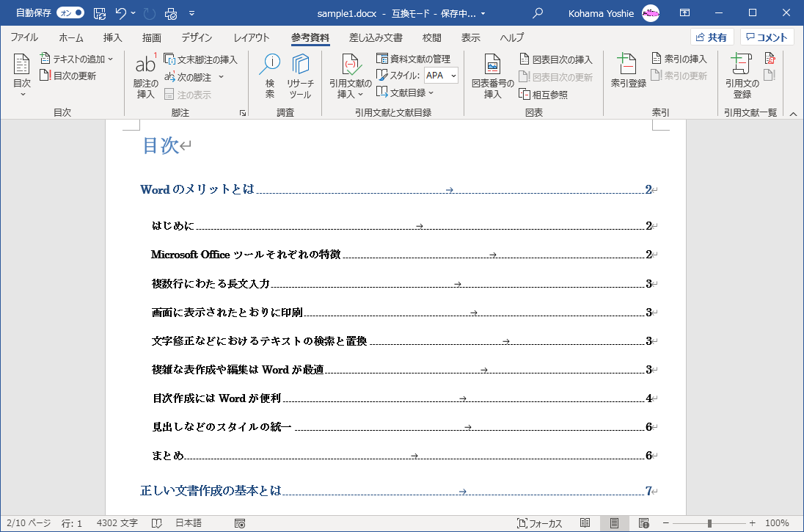Screen dimensions: 804x532
Task: Switch to Print Layout view icon
Action: click(x=614, y=523)
